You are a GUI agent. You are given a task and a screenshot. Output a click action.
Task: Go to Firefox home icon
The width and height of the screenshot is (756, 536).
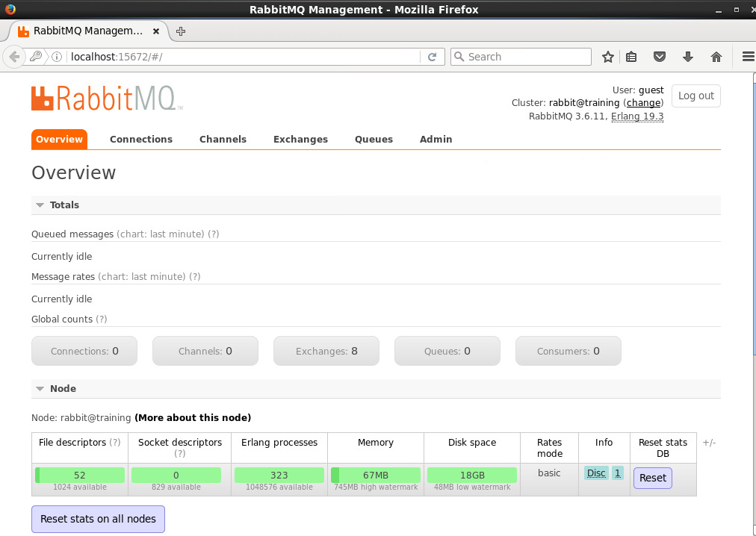[x=716, y=57]
